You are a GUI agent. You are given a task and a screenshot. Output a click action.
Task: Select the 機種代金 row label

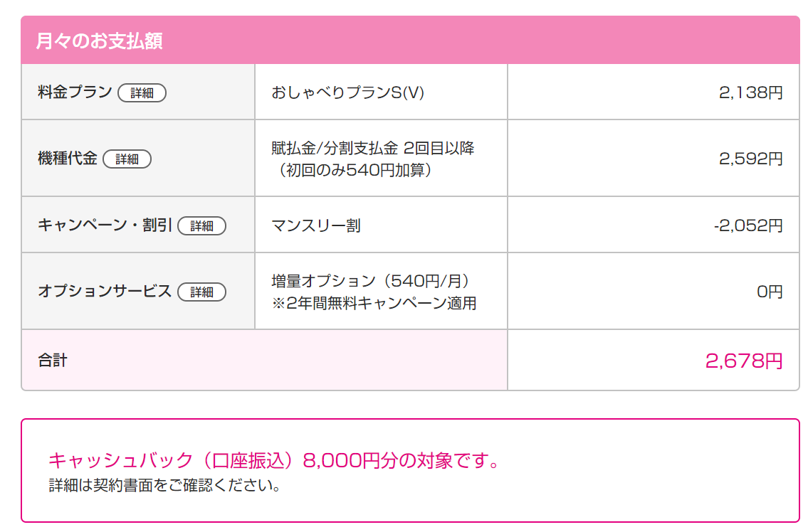click(x=68, y=158)
